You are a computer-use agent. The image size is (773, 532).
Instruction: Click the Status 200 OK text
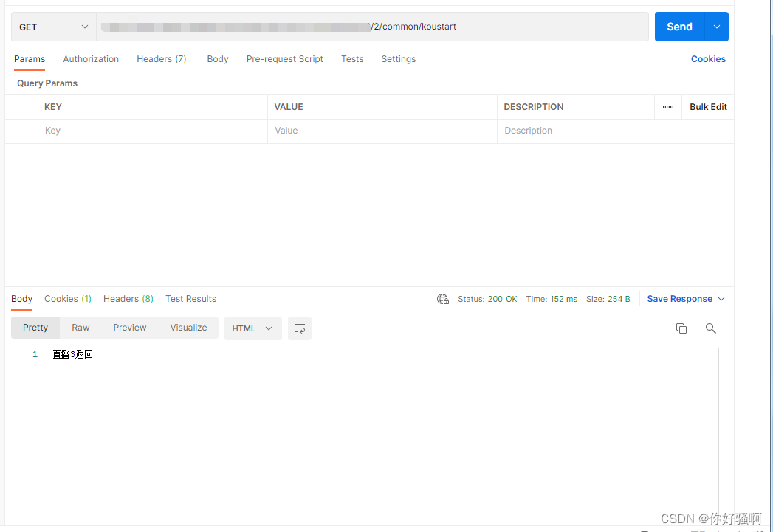pos(487,299)
